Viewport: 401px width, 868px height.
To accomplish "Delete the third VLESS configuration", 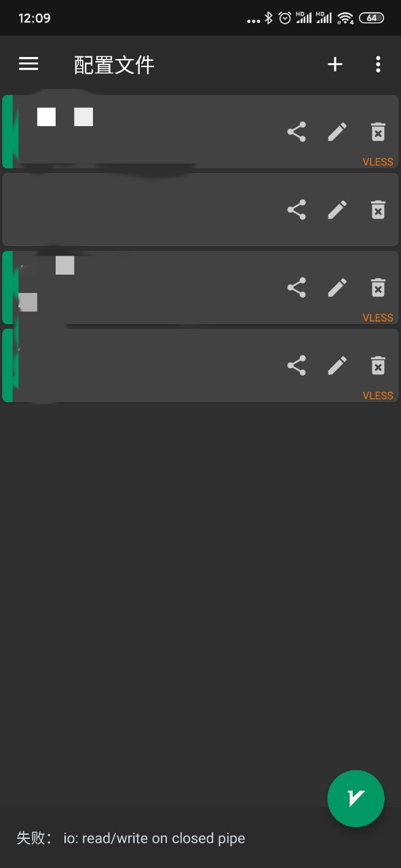I will pos(378,288).
